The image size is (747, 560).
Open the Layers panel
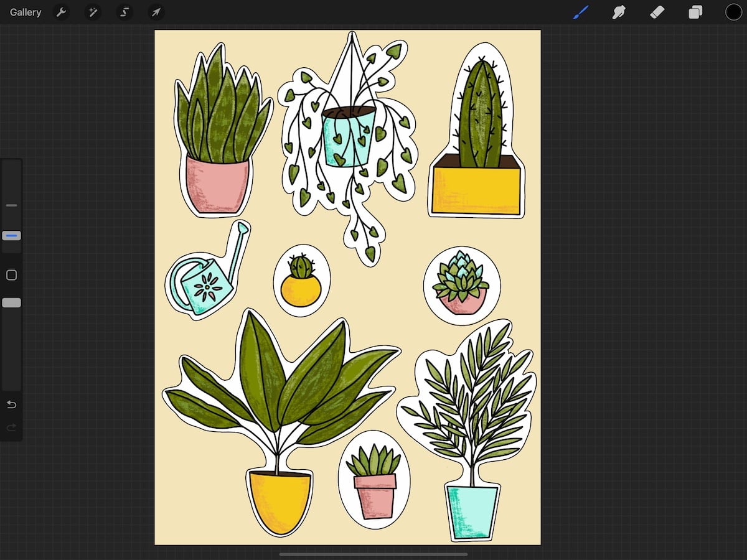695,12
